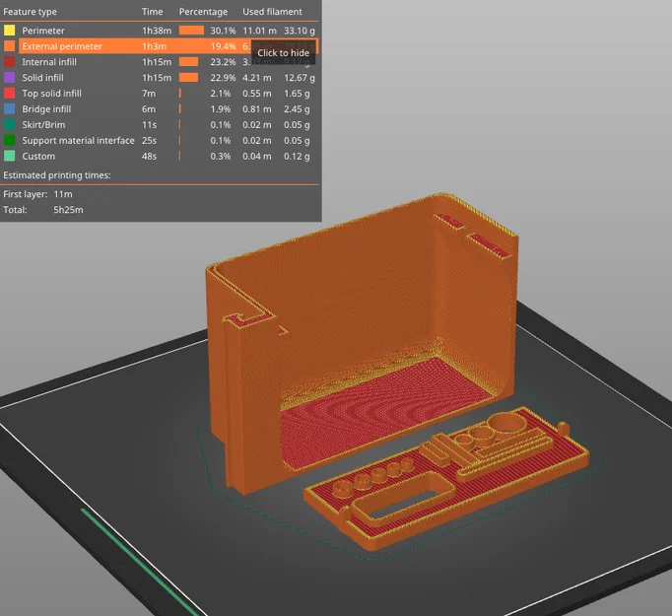Screen dimensions: 672x616
Task: Toggle the Internal infill feature row
Action: click(160, 62)
